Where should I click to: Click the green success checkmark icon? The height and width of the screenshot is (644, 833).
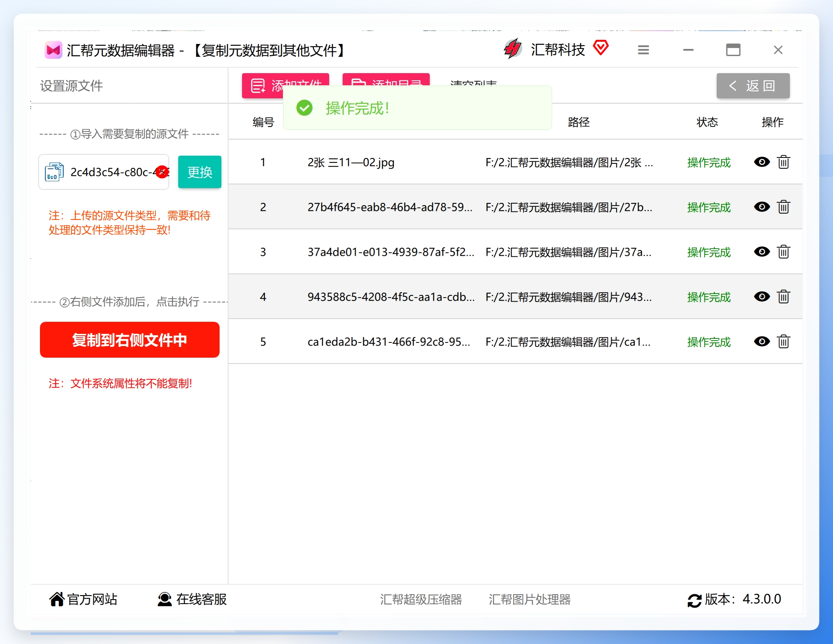[304, 108]
